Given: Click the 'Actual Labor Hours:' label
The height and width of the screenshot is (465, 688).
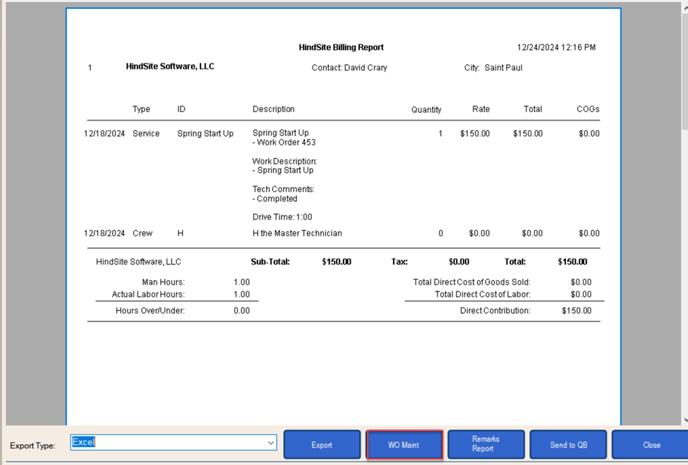Looking at the screenshot, I should point(148,294).
